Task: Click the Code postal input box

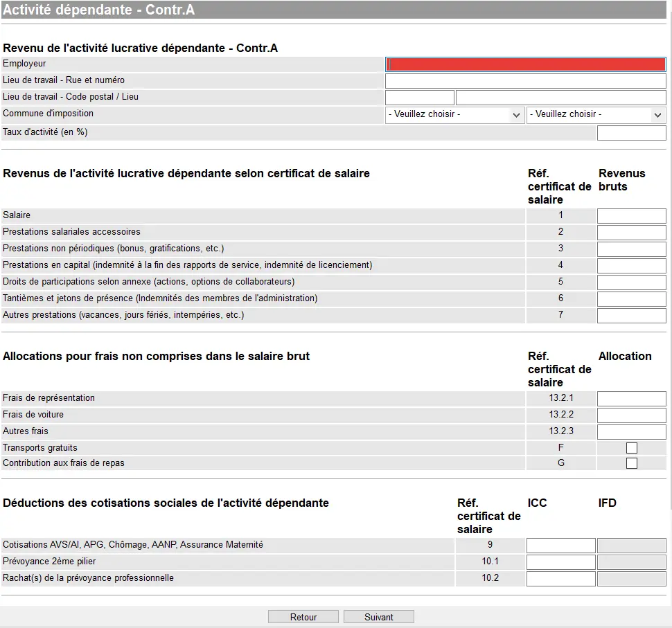Action: 420,98
